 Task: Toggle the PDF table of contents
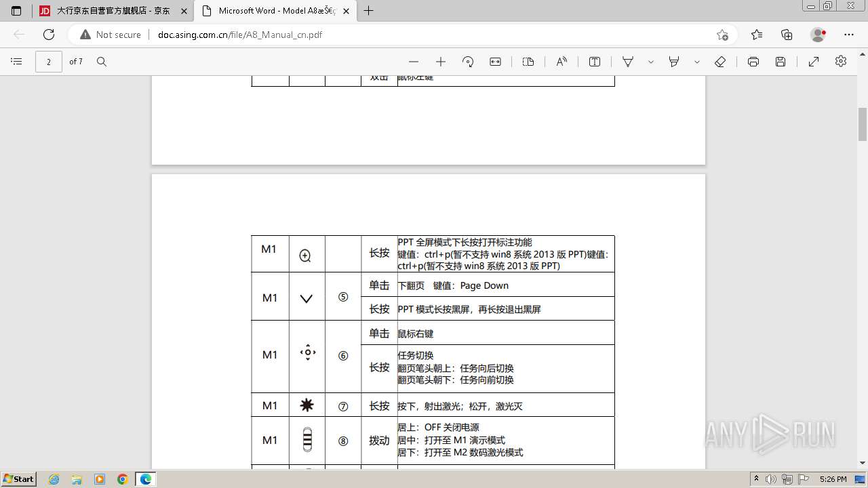coord(16,62)
